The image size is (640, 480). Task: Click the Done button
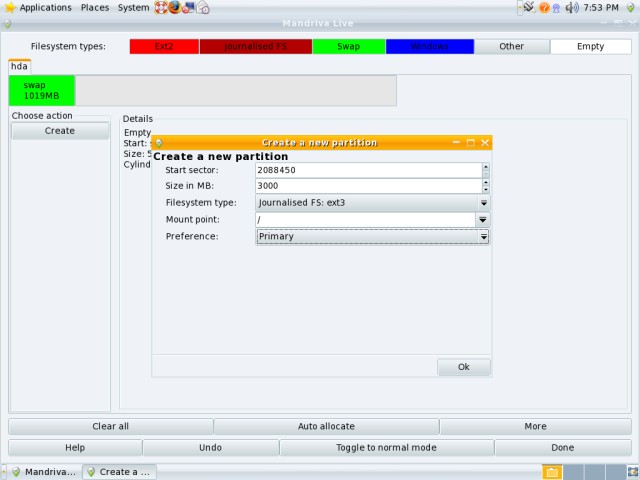click(563, 448)
